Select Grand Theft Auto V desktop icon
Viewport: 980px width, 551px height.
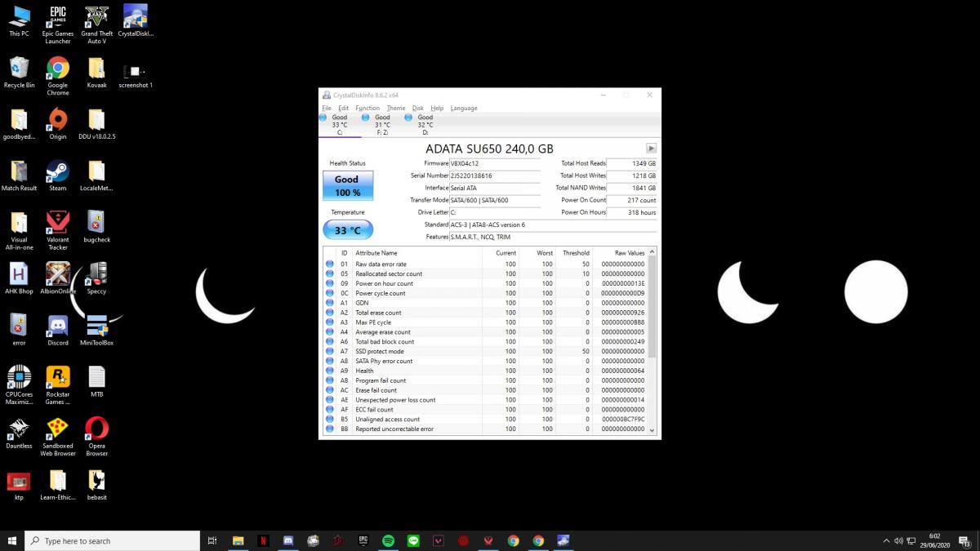click(x=96, y=24)
